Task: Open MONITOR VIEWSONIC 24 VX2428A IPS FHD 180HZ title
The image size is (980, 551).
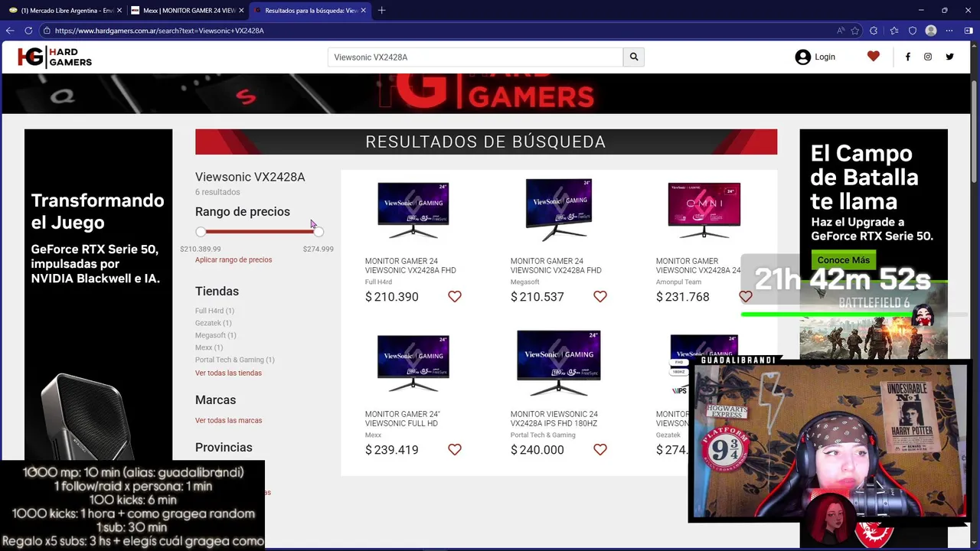Action: tap(554, 419)
